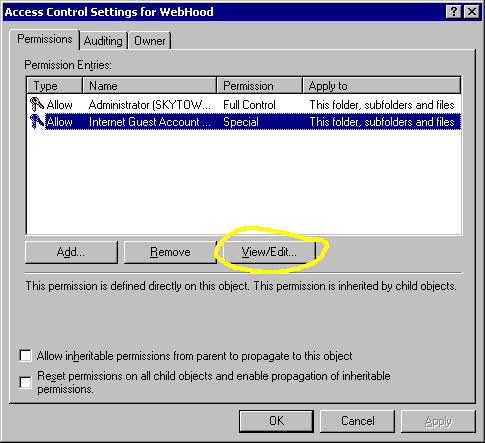This screenshot has height=443, width=485.
Task: Select the Administrator Full Control entry
Action: [x=244, y=105]
